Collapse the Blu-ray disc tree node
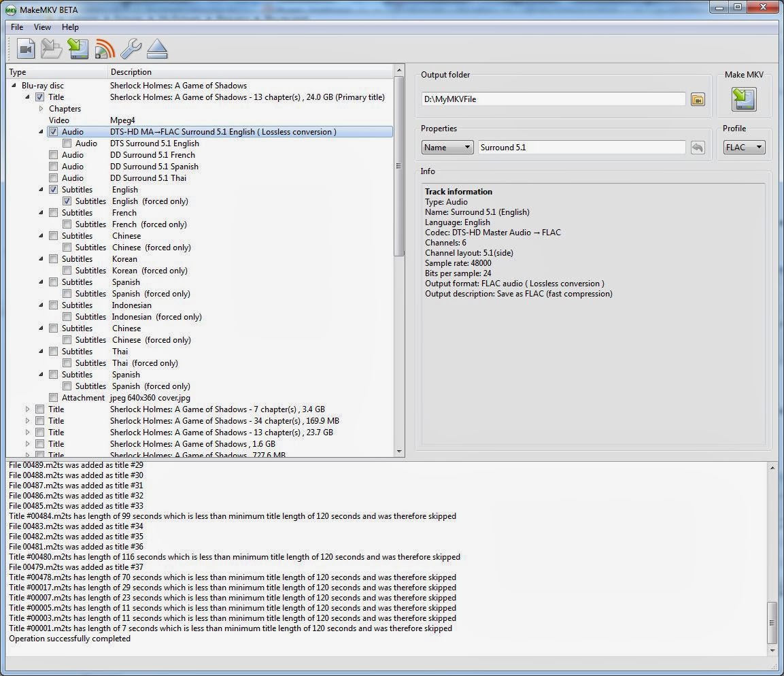This screenshot has width=784, height=676. point(14,86)
